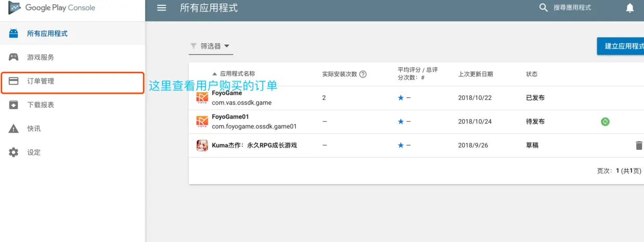
Task: Open 下载报表 in the sidebar
Action: pyautogui.click(x=73, y=105)
